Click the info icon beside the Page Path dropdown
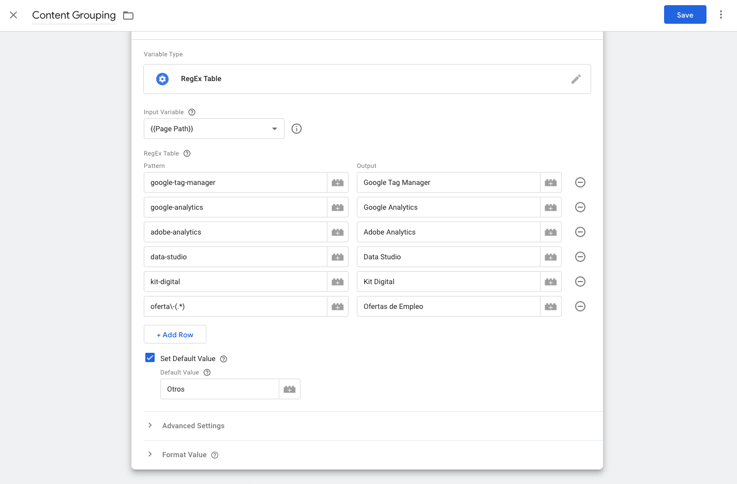The image size is (737, 484). [x=297, y=129]
